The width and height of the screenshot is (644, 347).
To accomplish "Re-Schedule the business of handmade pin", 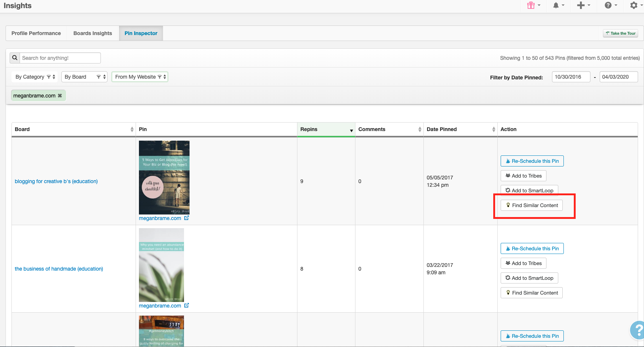I will (x=532, y=248).
